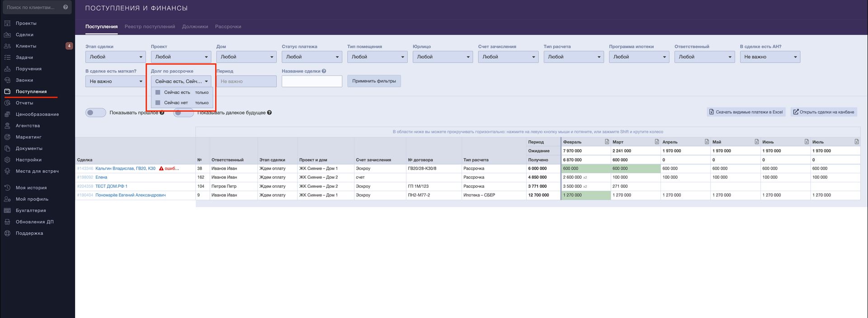Expand the Проект filter dropdown
The width and height of the screenshot is (868, 318).
(181, 57)
